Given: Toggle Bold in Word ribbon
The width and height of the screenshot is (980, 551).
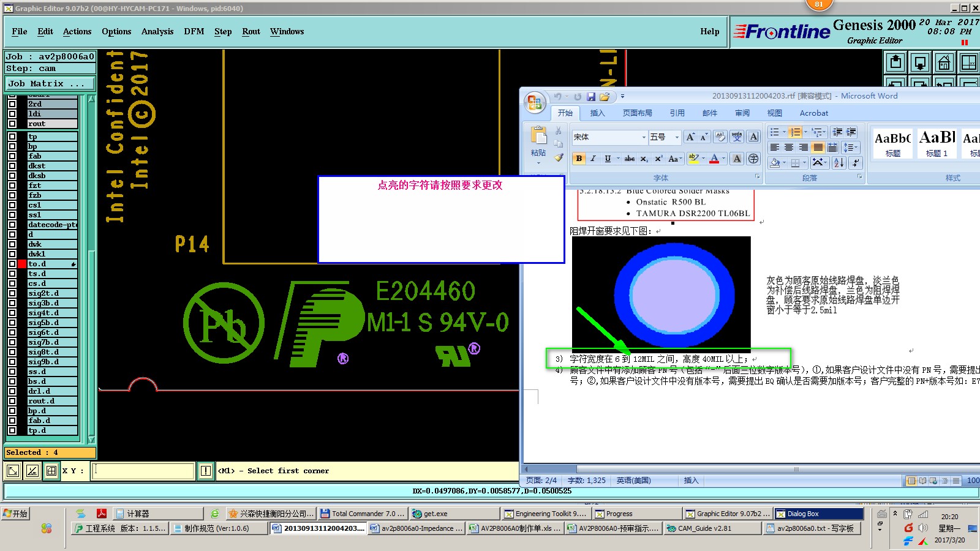Looking at the screenshot, I should pos(579,159).
